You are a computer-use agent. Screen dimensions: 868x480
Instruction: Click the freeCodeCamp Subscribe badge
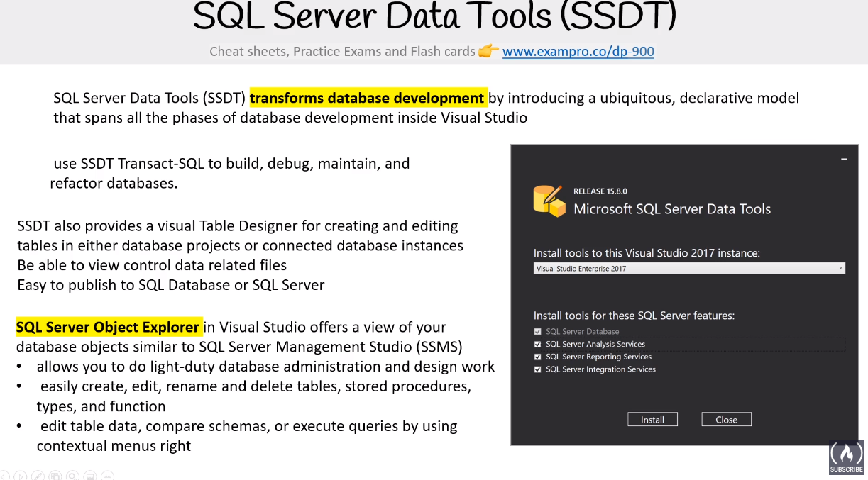click(846, 457)
